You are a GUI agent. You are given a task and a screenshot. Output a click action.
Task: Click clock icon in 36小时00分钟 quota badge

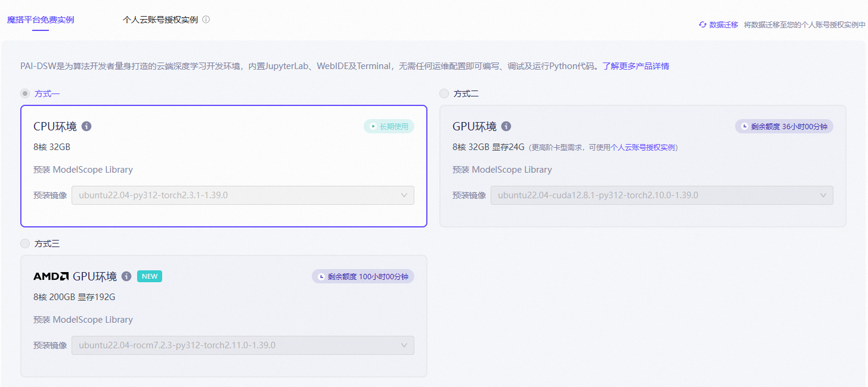coord(744,126)
